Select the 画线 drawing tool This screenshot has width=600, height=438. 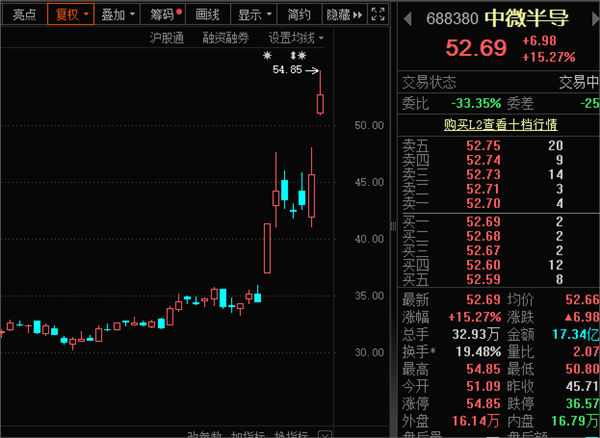[207, 14]
